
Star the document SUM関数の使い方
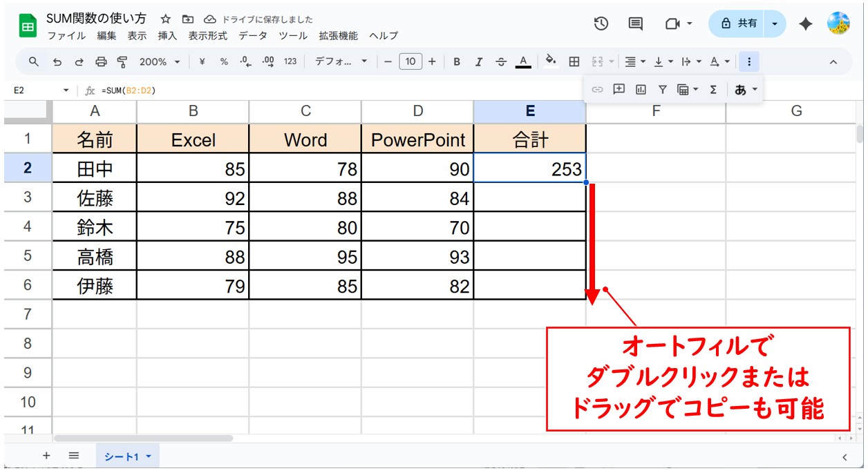click(165, 19)
